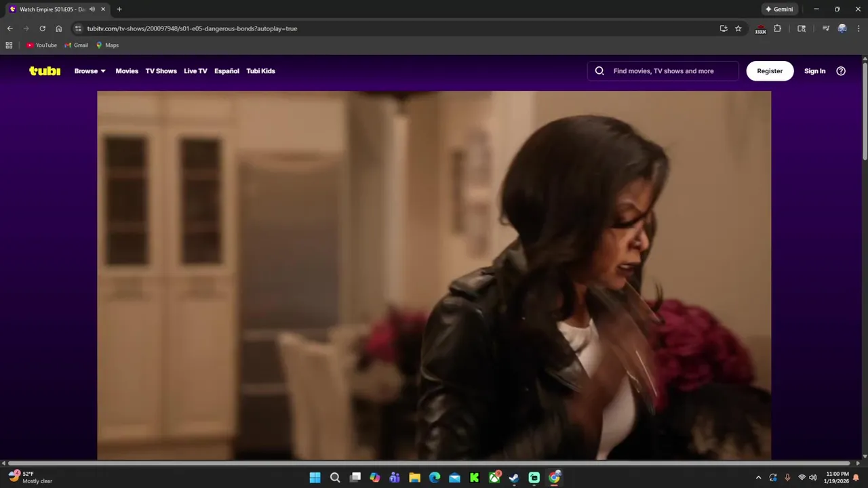Screen dimensions: 868x488
Task: Expand the Browse dropdown menu
Action: pyautogui.click(x=90, y=71)
